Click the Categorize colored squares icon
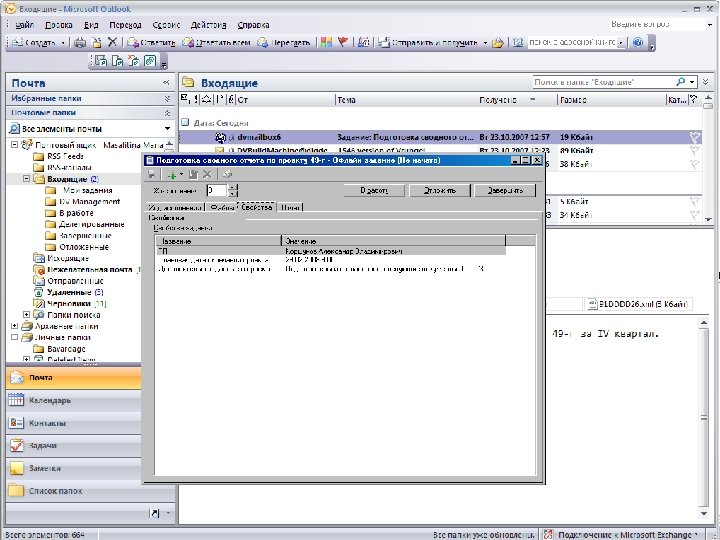This screenshot has width=720, height=540. coord(326,43)
